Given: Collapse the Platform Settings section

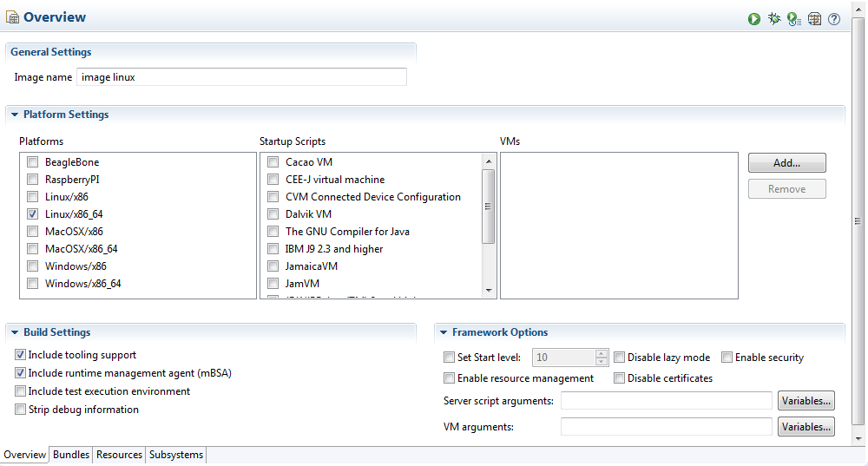Looking at the screenshot, I should (x=15, y=115).
